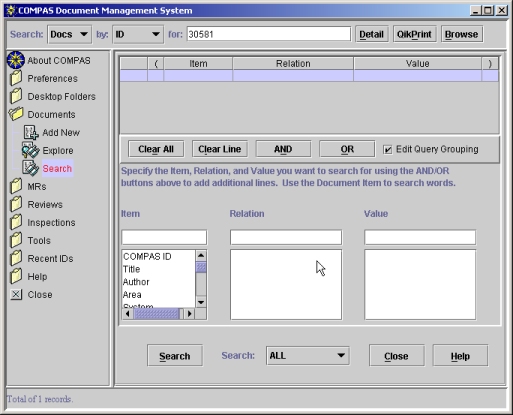Select Area in the Item list
The width and height of the screenshot is (513, 415).
[158, 295]
